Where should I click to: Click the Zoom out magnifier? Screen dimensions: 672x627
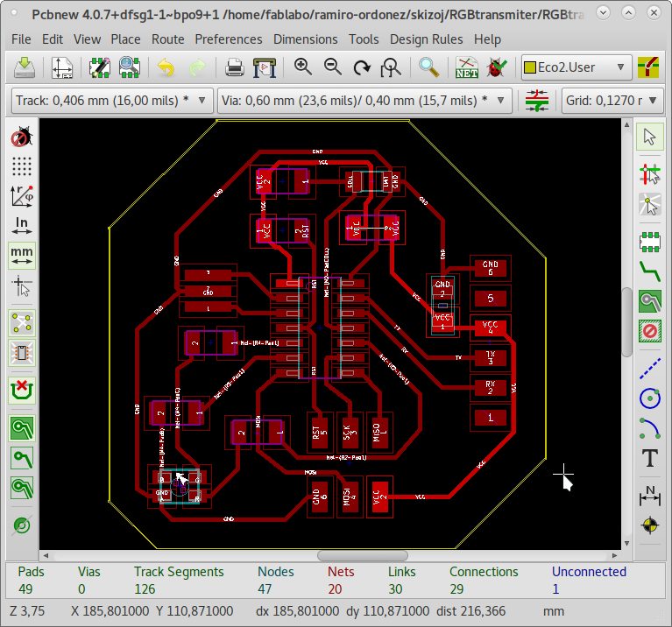tap(333, 67)
